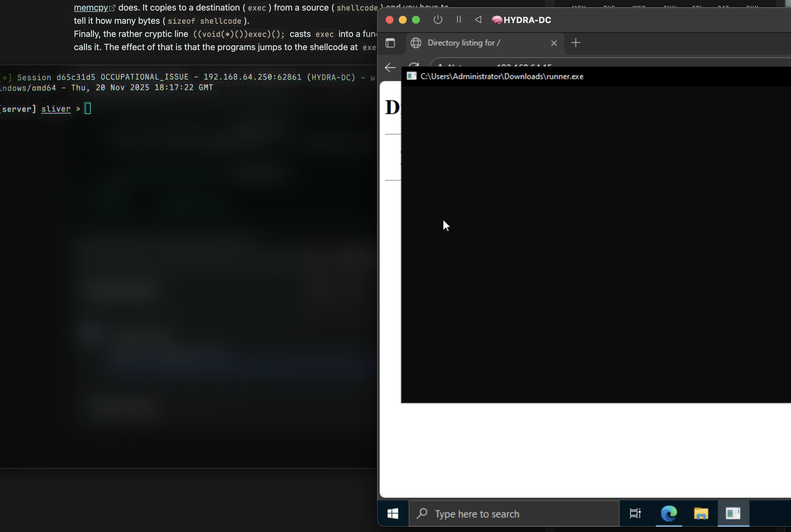Screen dimensions: 791x532
Task: Open Task View from the taskbar
Action: (635, 514)
